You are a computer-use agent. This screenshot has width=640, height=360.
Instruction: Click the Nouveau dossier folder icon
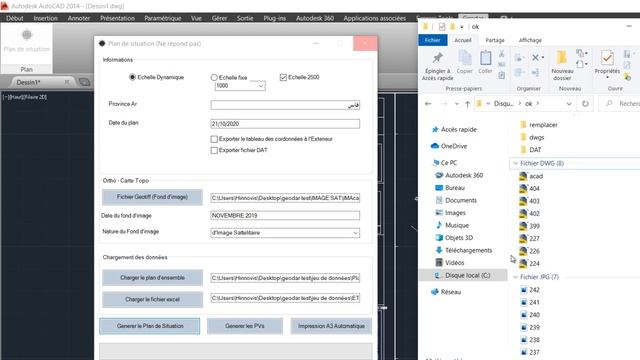[562, 58]
